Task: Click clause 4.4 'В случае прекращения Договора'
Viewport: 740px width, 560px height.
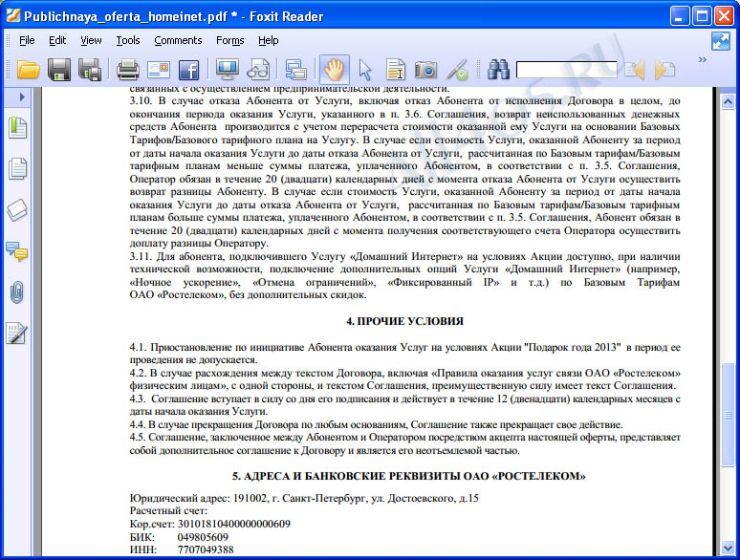Action: click(x=376, y=424)
